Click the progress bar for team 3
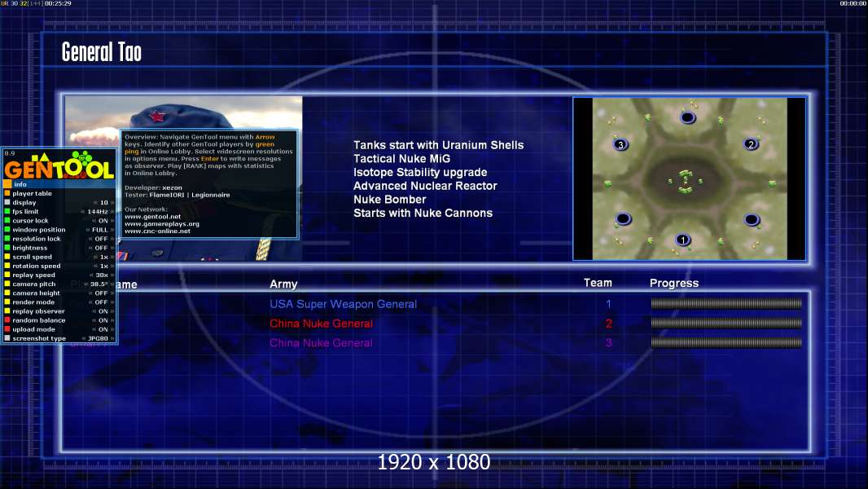This screenshot has width=868, height=489. (726, 343)
